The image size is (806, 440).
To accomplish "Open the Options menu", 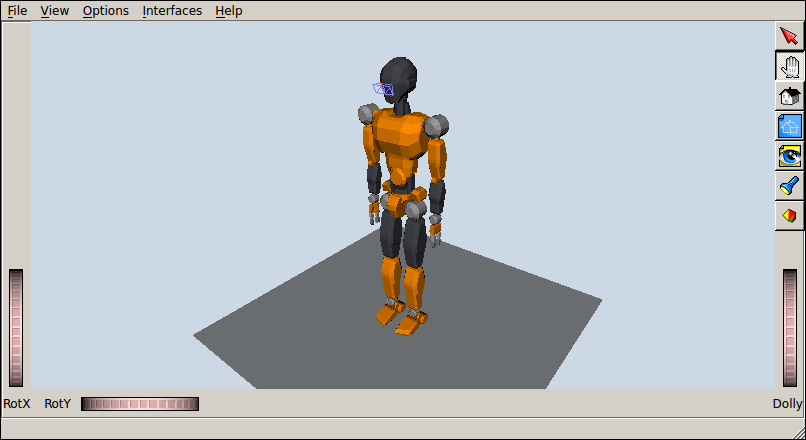I will (x=105, y=11).
